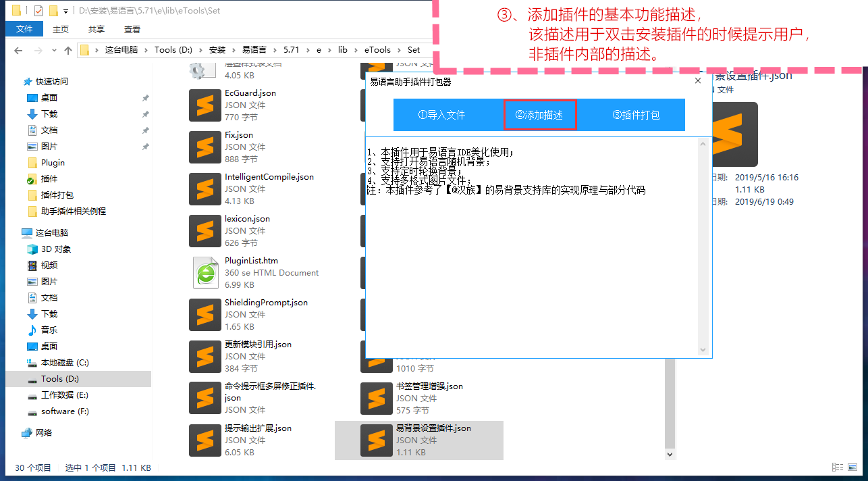This screenshot has height=481, width=868.
Task: Open the 文件 menu tab
Action: (24, 29)
